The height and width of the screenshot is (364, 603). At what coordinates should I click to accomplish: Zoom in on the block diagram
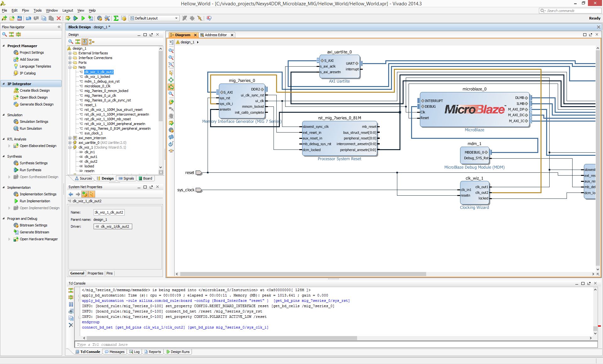click(171, 51)
